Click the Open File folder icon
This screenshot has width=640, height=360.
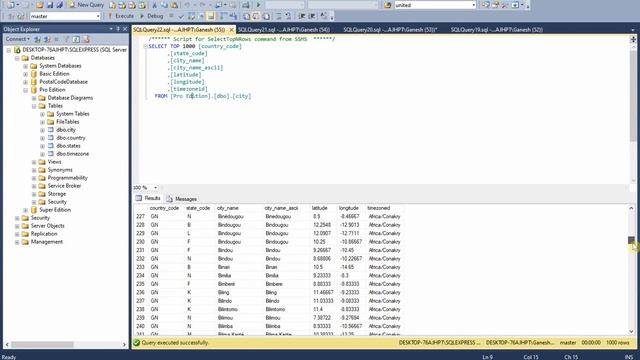tap(40, 5)
